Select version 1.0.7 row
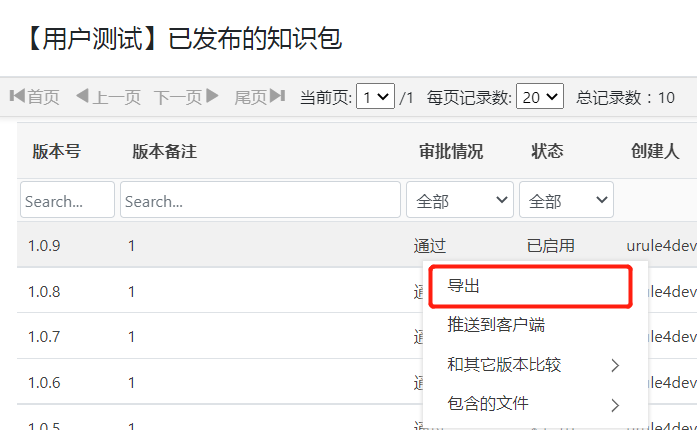This screenshot has width=697, height=430. coord(200,337)
